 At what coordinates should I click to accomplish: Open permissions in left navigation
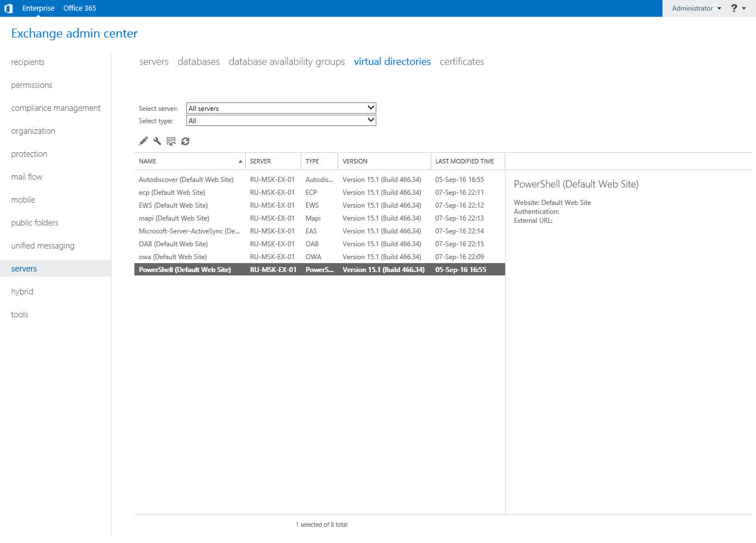32,85
